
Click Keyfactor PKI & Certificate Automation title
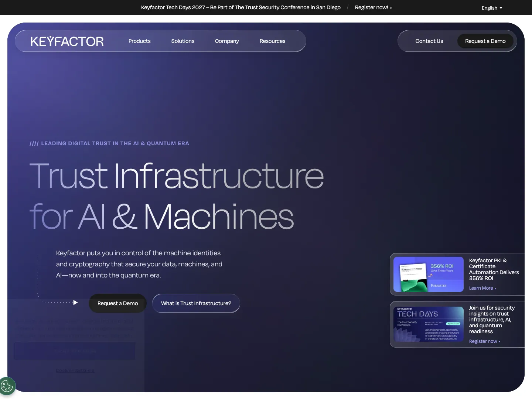(494, 269)
